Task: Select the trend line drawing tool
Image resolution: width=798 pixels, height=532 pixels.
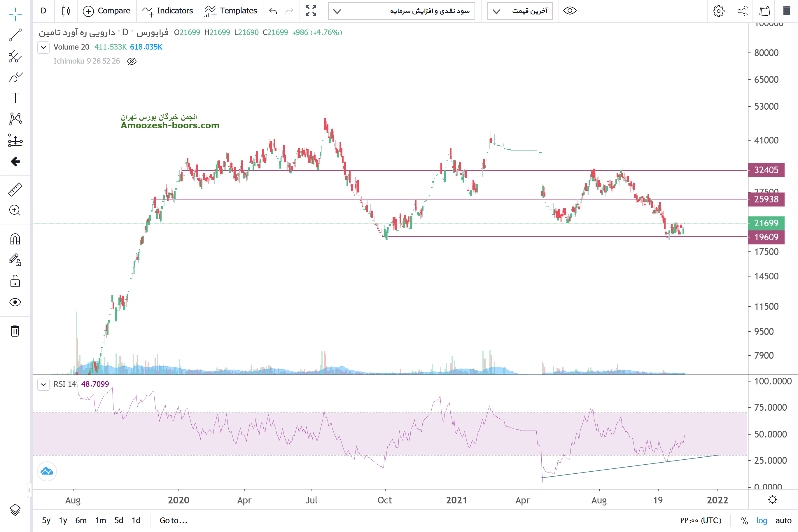Action: (15, 35)
